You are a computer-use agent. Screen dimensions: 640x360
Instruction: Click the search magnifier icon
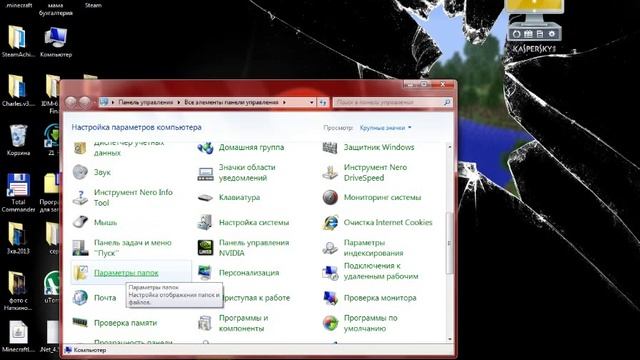pos(447,102)
